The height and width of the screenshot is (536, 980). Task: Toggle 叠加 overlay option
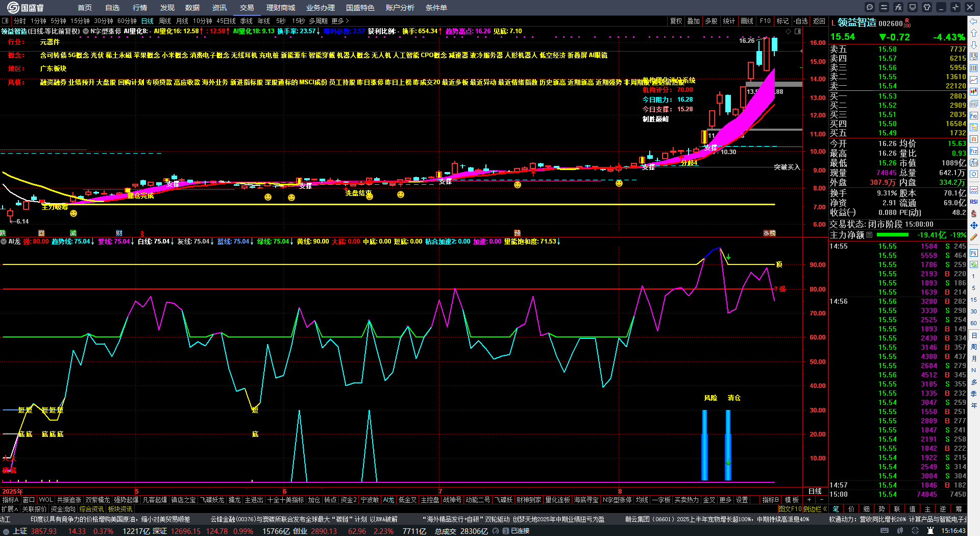tap(693, 21)
